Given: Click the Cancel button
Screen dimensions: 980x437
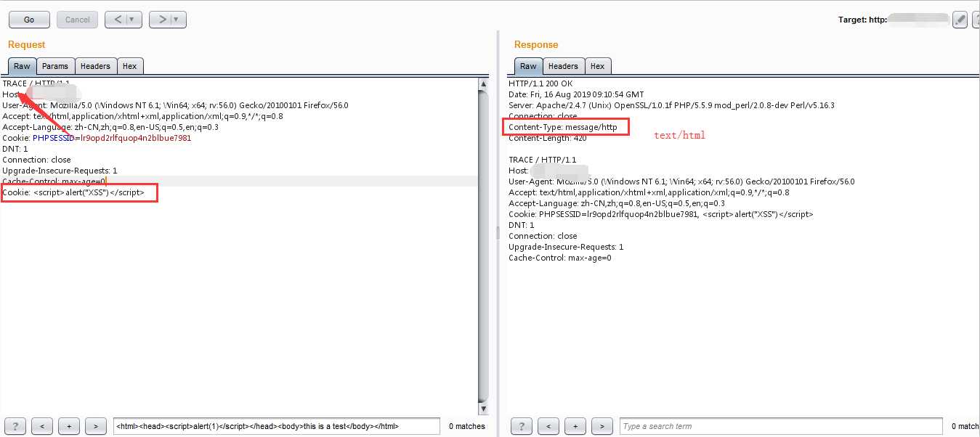Looking at the screenshot, I should (x=77, y=20).
